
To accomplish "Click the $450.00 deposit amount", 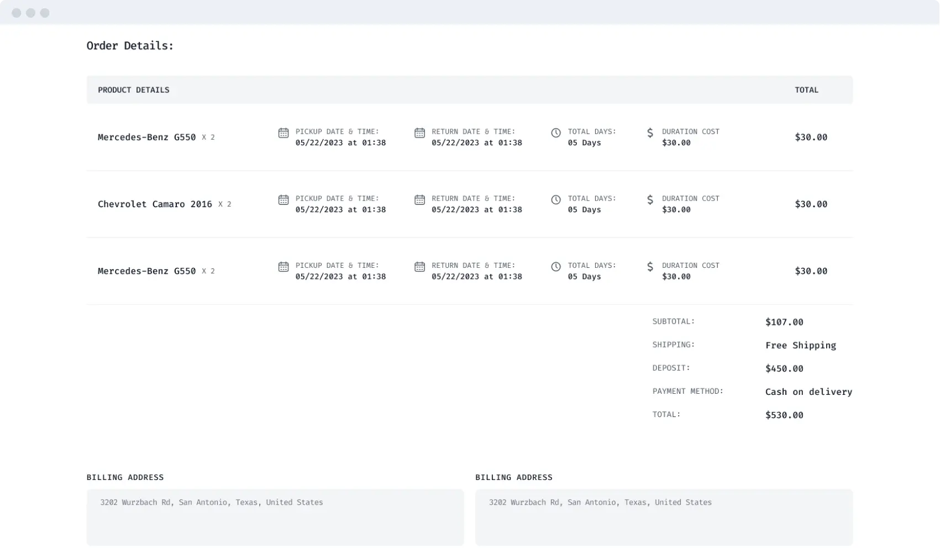I will [x=784, y=369].
